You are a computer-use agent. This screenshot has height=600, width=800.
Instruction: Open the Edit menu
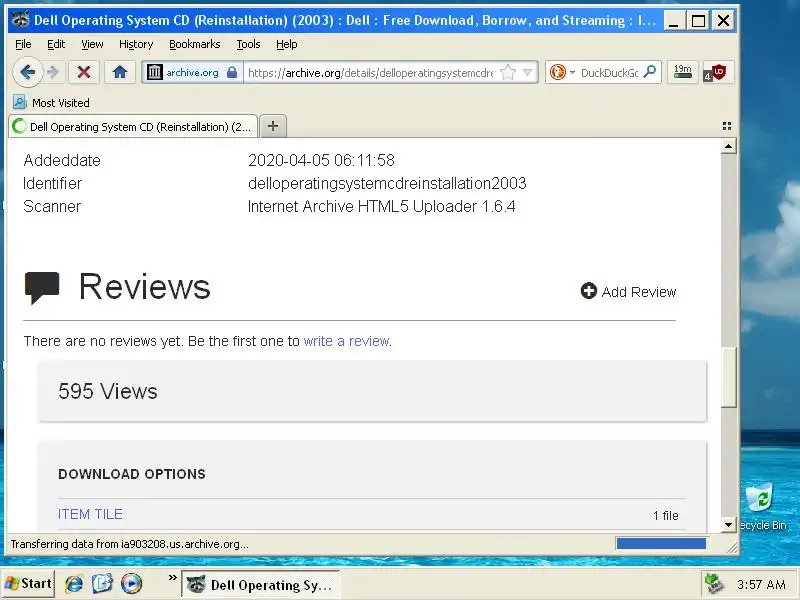(x=56, y=44)
